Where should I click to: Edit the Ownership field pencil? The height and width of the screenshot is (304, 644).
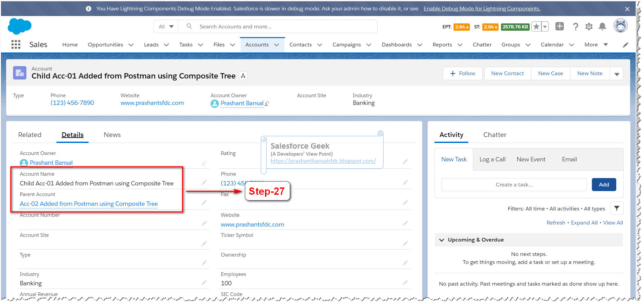[405, 263]
